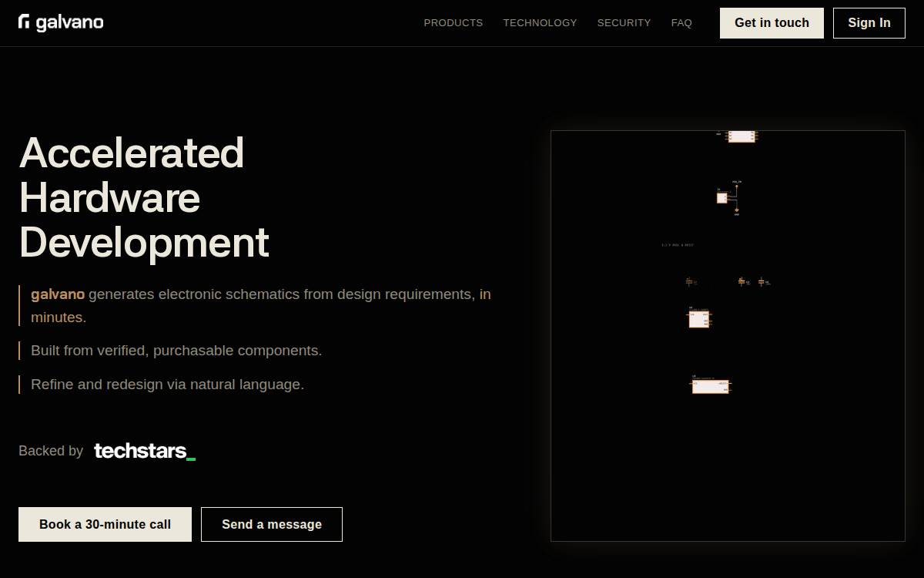Go to the Technology section

point(540,23)
